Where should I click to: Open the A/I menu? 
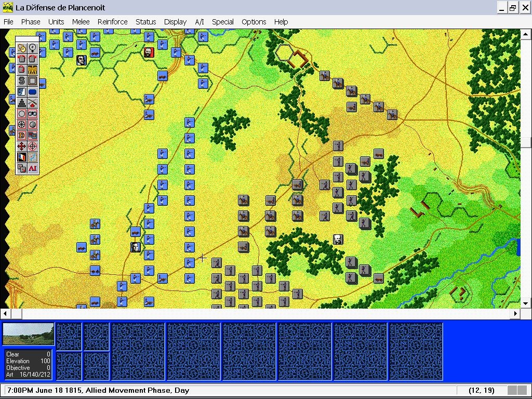click(x=199, y=22)
